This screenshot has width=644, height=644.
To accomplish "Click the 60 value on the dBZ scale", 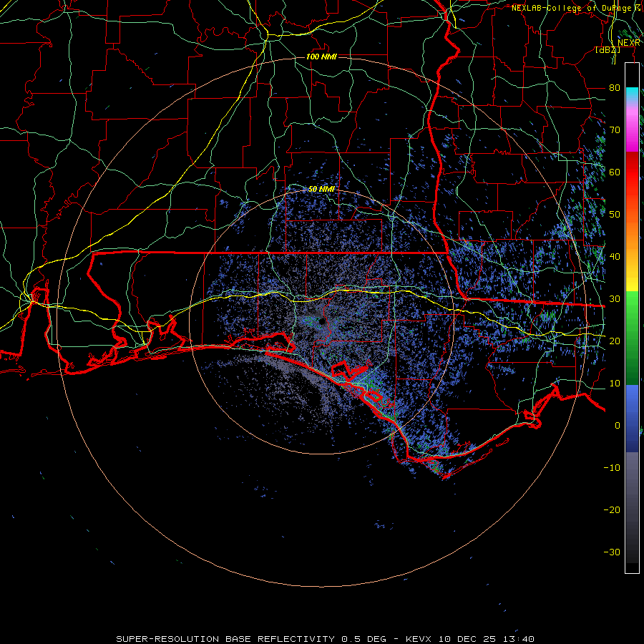I will (x=615, y=172).
